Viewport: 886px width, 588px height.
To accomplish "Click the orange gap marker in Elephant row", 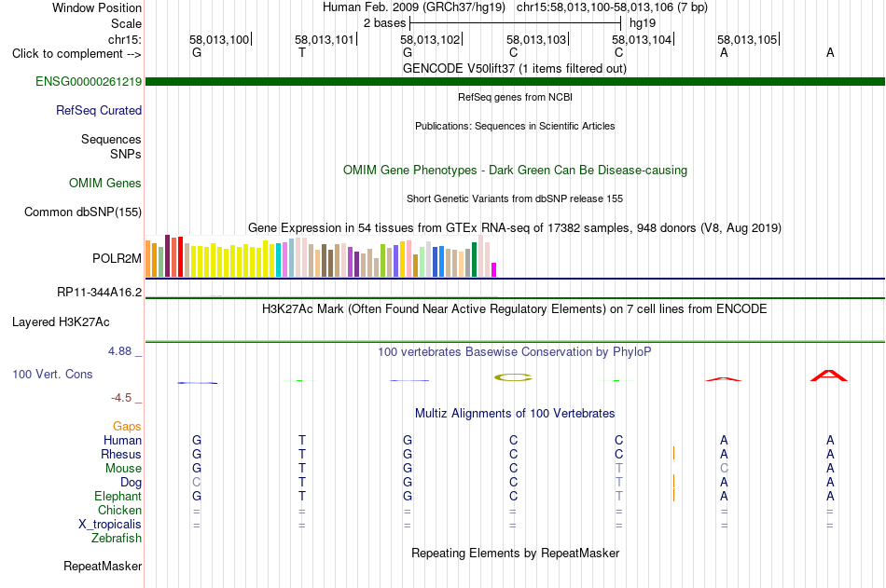I will (x=673, y=495).
